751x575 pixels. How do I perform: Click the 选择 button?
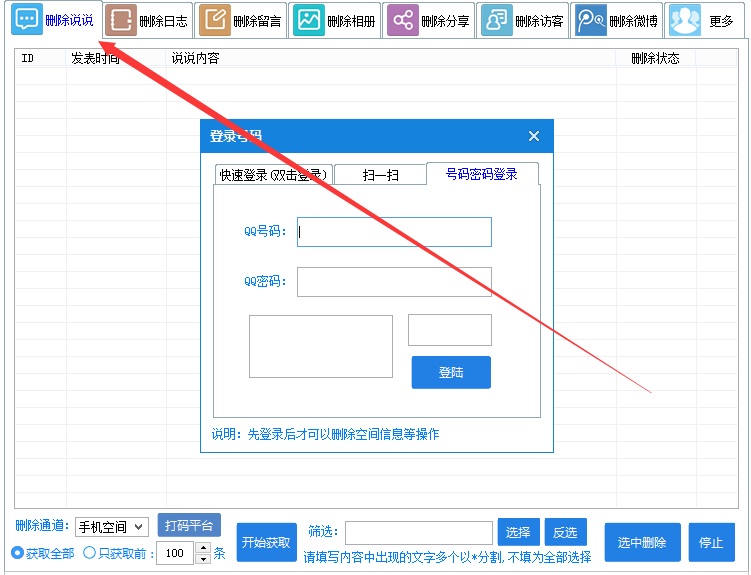pos(519,532)
